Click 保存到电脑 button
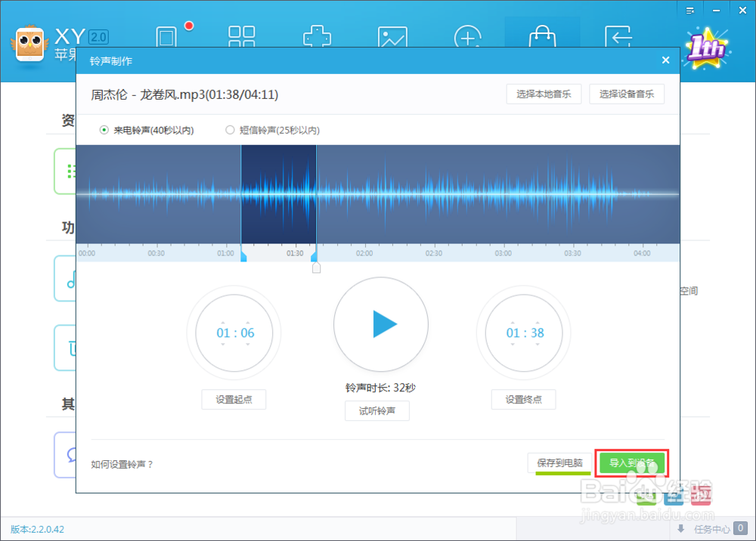Image resolution: width=756 pixels, height=541 pixels. coord(559,463)
